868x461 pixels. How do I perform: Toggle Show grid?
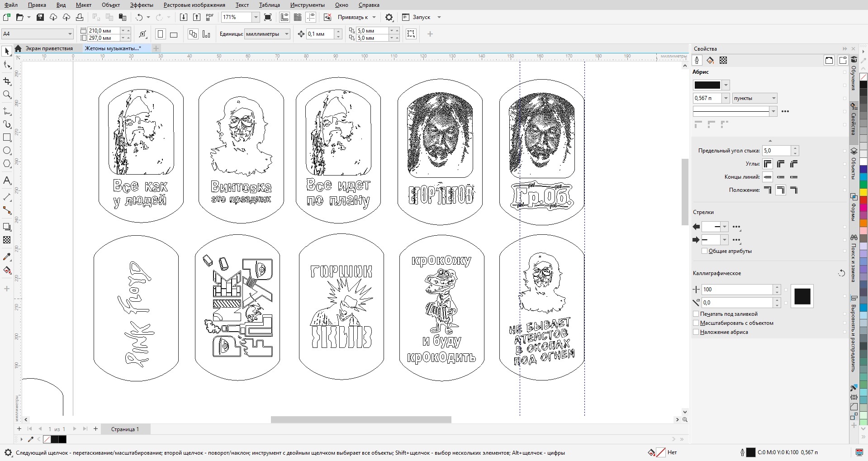pos(298,17)
